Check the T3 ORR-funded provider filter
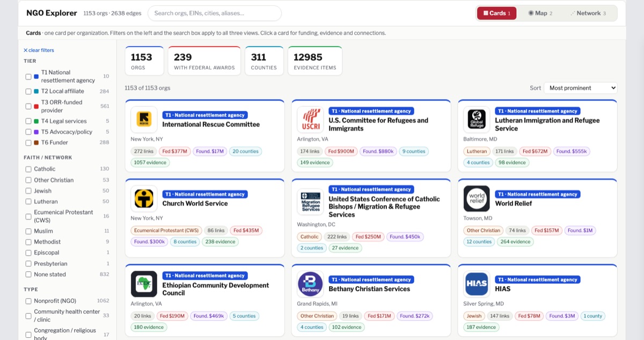The image size is (644, 340). pos(28,106)
